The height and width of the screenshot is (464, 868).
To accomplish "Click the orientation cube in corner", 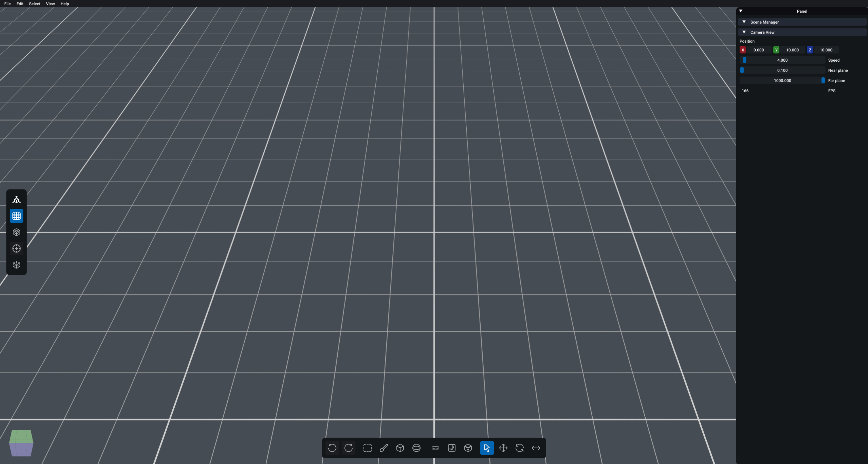I will pos(21,443).
